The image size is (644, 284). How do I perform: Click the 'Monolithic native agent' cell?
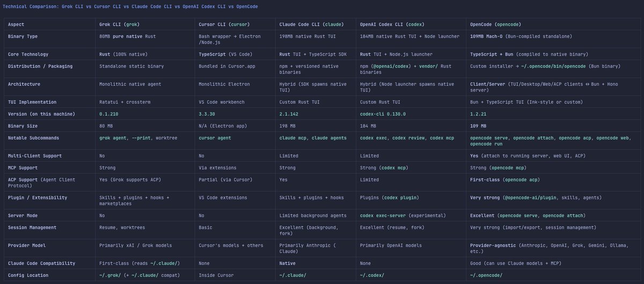coord(130,84)
